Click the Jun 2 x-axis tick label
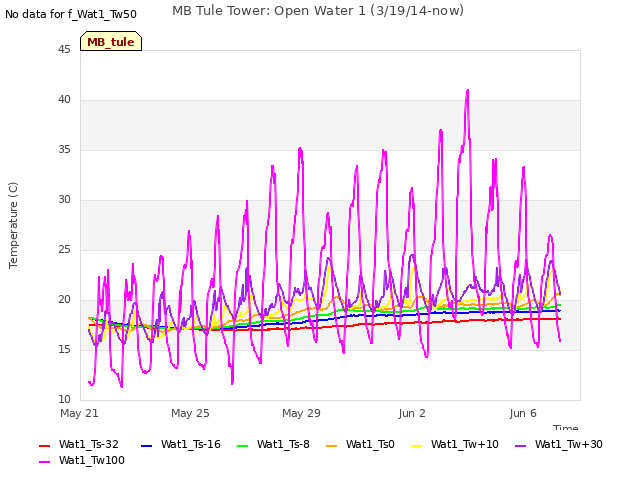The height and width of the screenshot is (480, 640). (x=412, y=413)
